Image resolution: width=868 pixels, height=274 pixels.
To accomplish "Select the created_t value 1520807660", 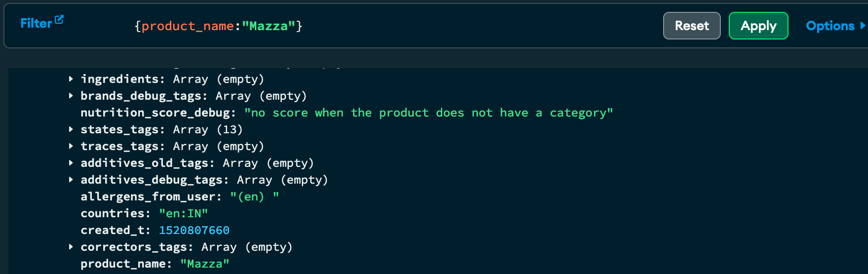I will (x=194, y=231).
